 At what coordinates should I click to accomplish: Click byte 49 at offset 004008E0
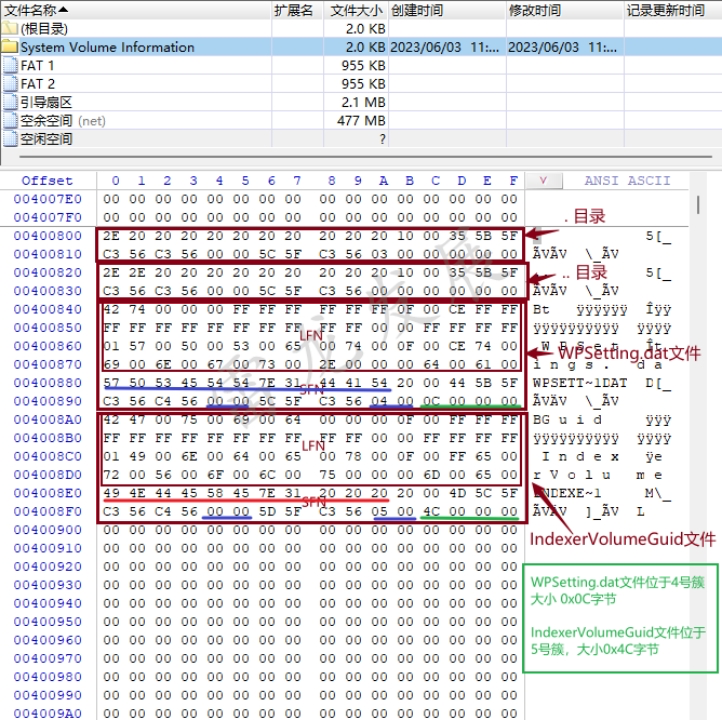(111, 494)
